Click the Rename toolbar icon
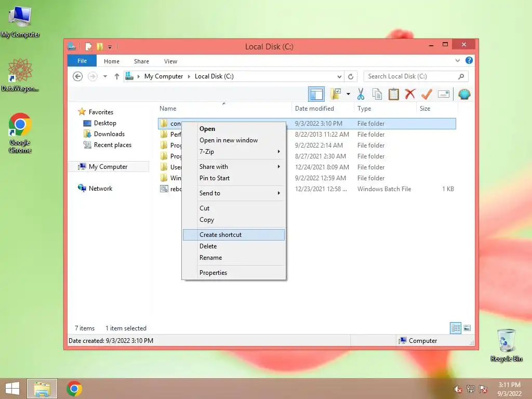The image size is (532, 399). [444, 94]
